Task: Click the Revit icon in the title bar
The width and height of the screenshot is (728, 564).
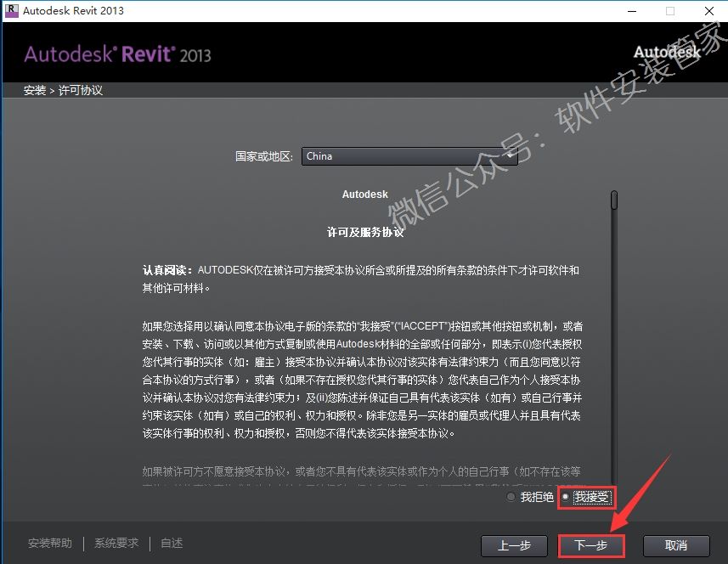Action: [10, 11]
